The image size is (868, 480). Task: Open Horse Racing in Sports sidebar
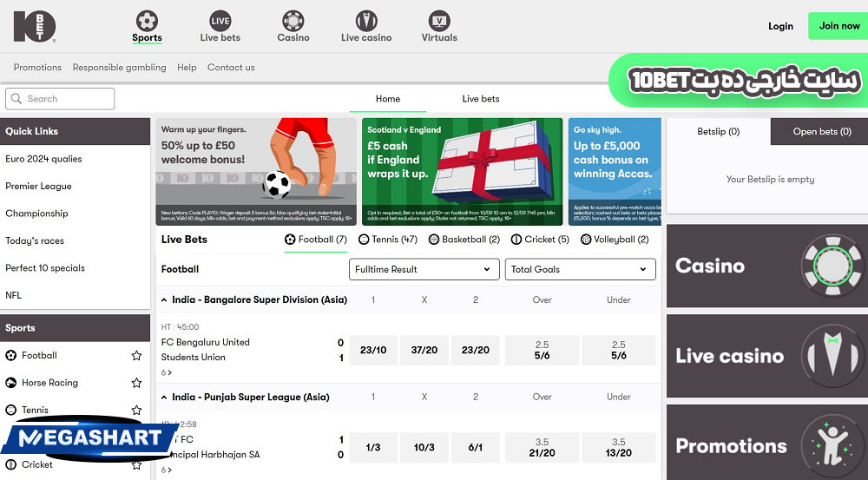point(49,383)
